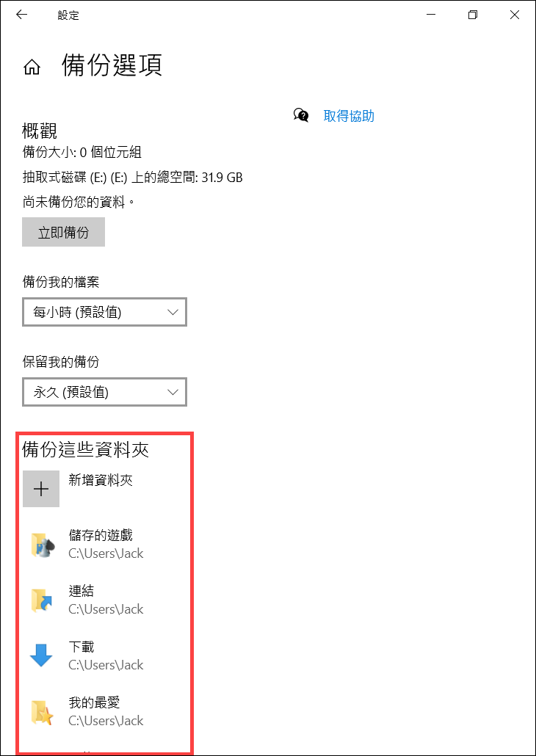Click the 取得協助 chat help icon

point(300,115)
